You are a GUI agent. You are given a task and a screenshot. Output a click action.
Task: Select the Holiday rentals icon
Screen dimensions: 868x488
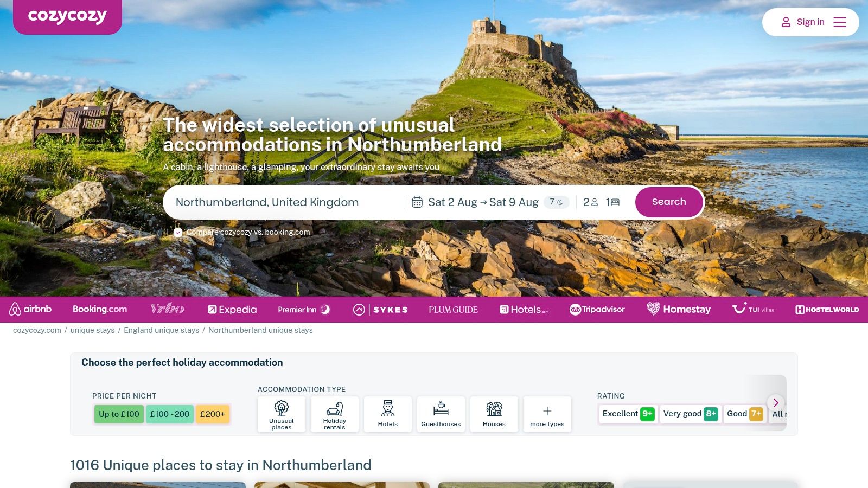[x=335, y=408]
